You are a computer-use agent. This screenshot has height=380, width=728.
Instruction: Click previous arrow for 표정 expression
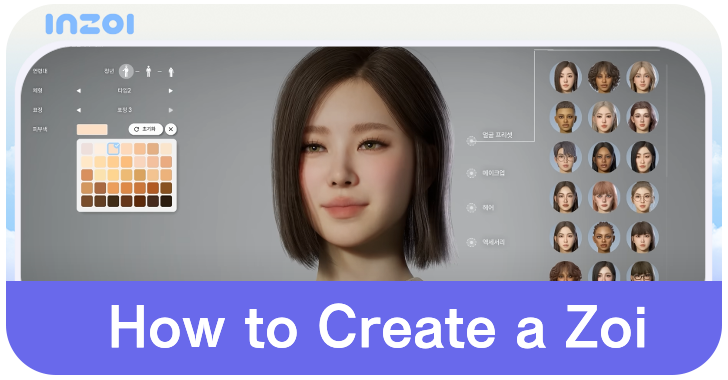pos(78,110)
